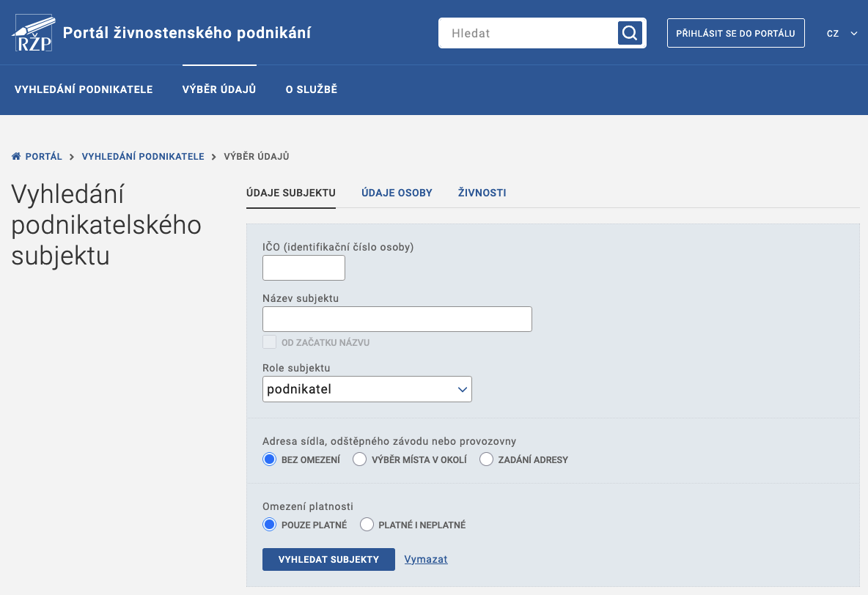868x595 pixels.
Task: Click the RŽP portal logo
Action: (x=32, y=32)
